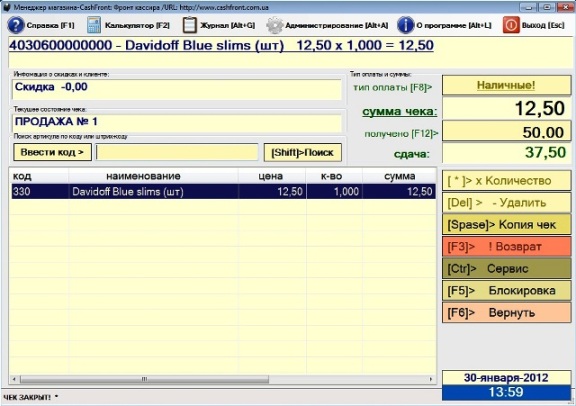Click the clock display 13:59
This screenshot has height=406, width=576.
pyautogui.click(x=506, y=392)
